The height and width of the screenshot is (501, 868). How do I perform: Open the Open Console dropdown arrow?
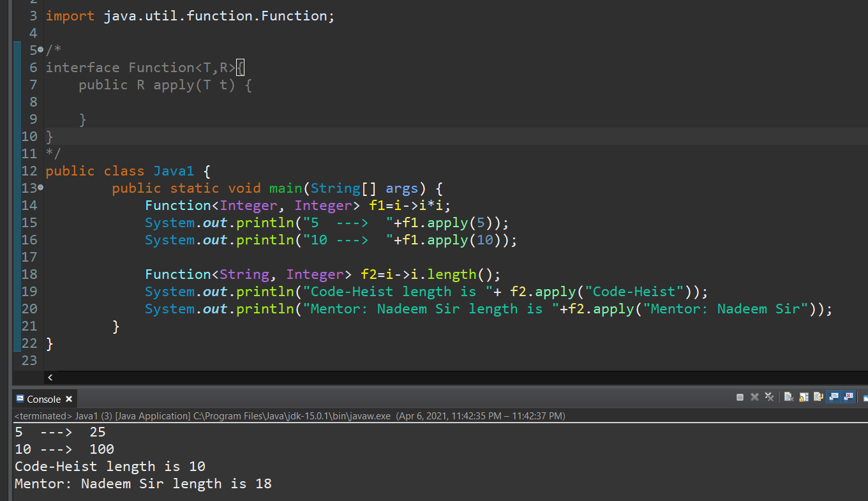pyautogui.click(x=867, y=398)
